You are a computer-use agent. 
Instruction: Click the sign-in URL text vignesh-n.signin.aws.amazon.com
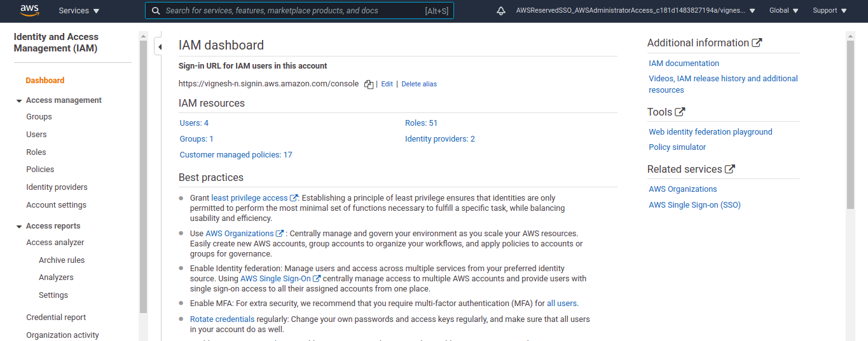point(270,84)
